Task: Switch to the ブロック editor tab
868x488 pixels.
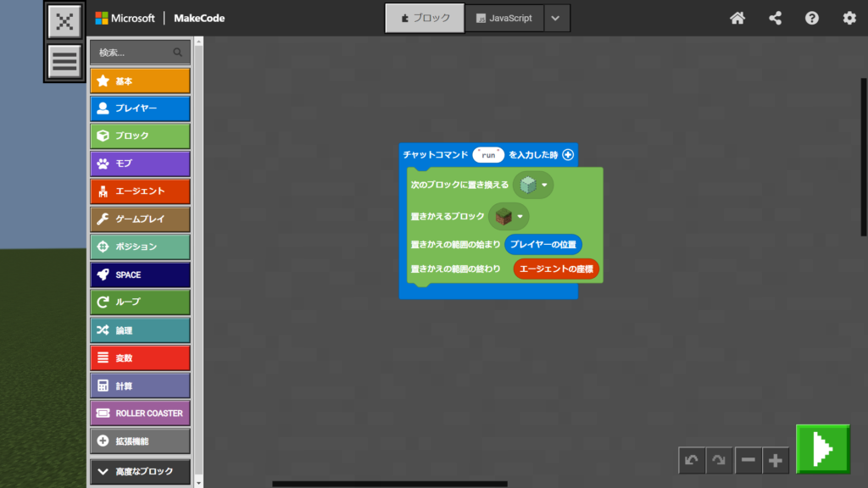Action: [425, 18]
